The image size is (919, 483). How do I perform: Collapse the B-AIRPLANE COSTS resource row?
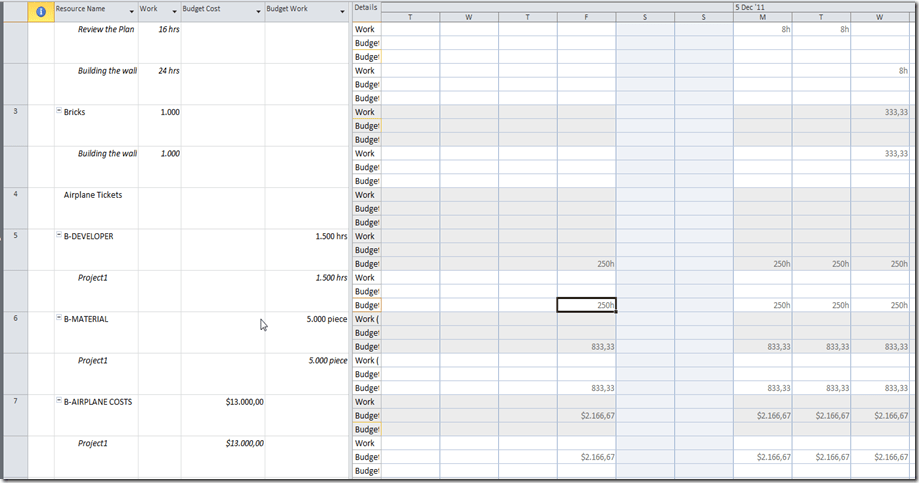pos(59,402)
